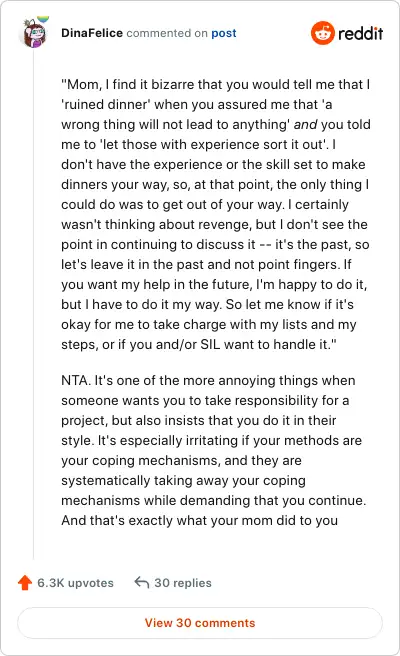The image size is (400, 656).
Task: Open the 30 replies label
Action: click(183, 583)
